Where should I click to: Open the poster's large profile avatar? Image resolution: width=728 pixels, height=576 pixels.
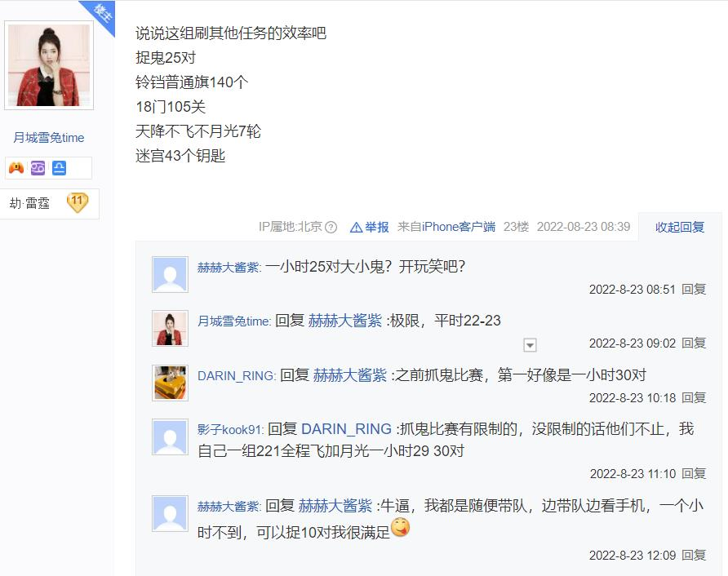(x=49, y=65)
